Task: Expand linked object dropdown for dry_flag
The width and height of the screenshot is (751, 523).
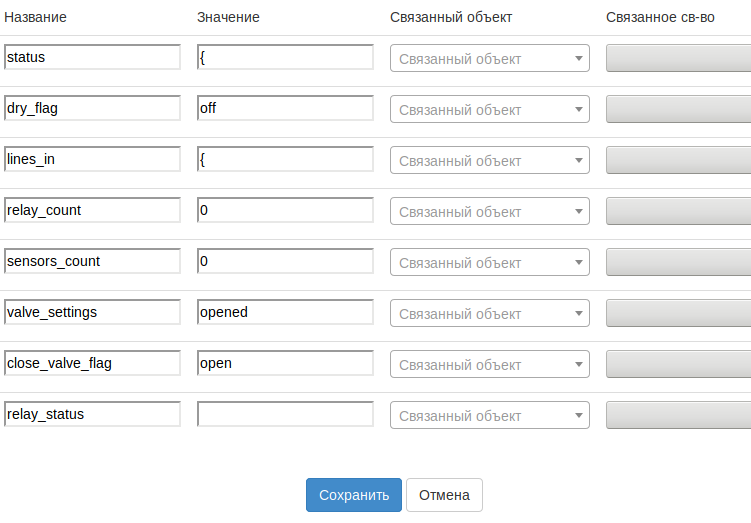Action: point(489,110)
